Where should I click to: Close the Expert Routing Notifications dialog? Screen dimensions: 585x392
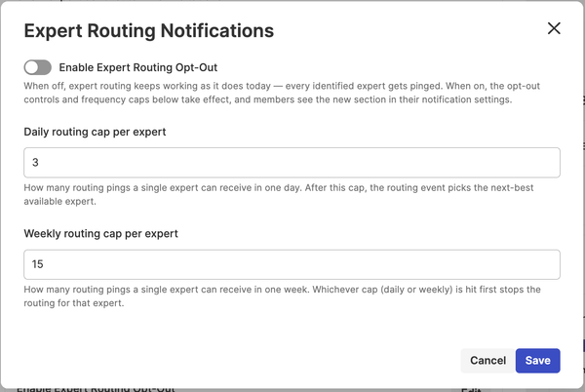tap(554, 28)
